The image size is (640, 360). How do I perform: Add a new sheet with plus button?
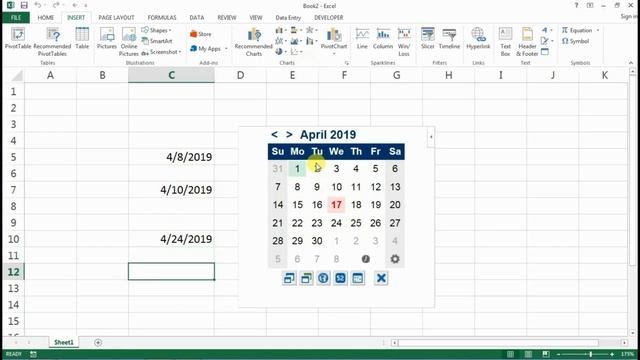point(98,342)
